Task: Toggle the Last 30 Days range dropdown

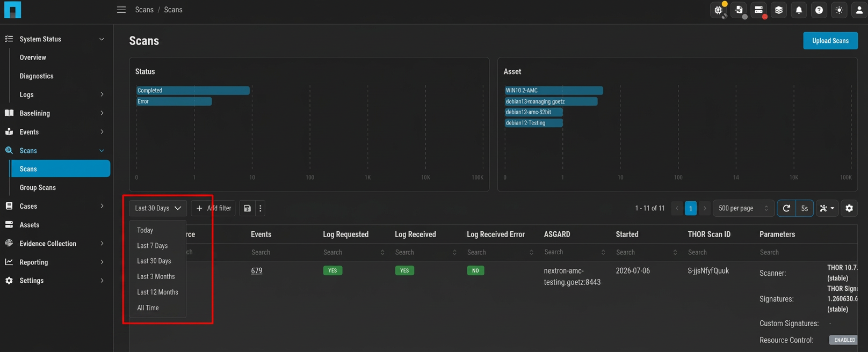Action: (158, 208)
